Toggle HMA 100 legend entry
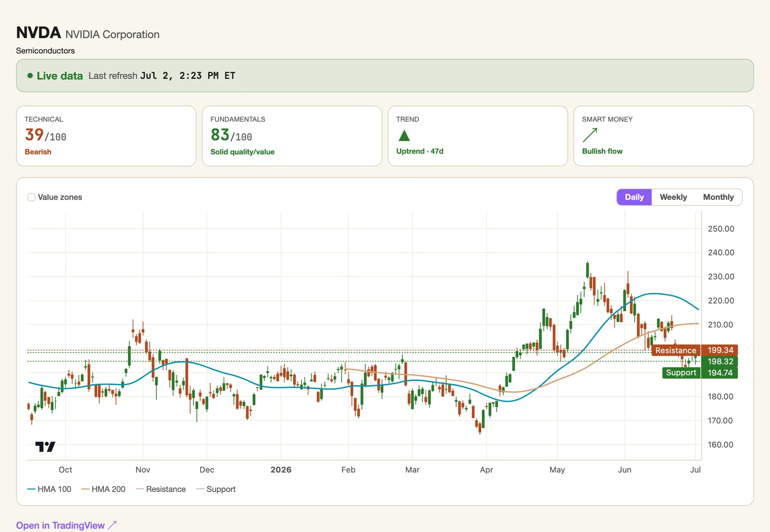Screen dimensions: 770x532 pyautogui.click(x=50, y=489)
